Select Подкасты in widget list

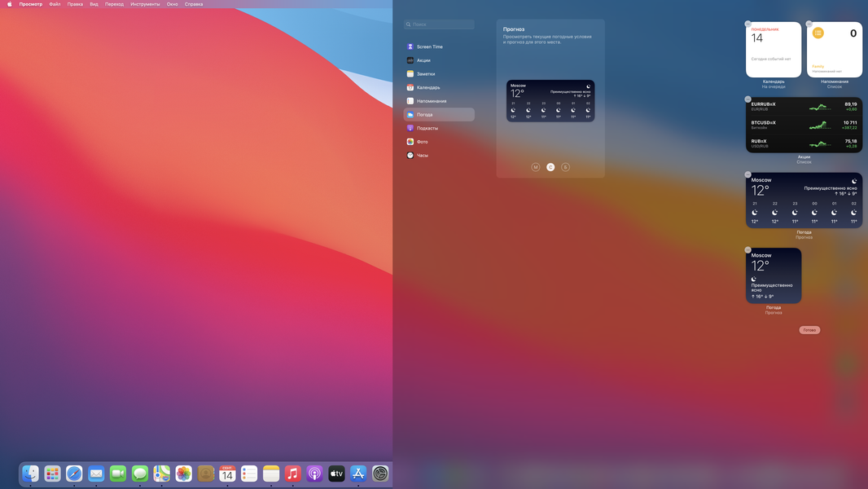click(x=439, y=128)
